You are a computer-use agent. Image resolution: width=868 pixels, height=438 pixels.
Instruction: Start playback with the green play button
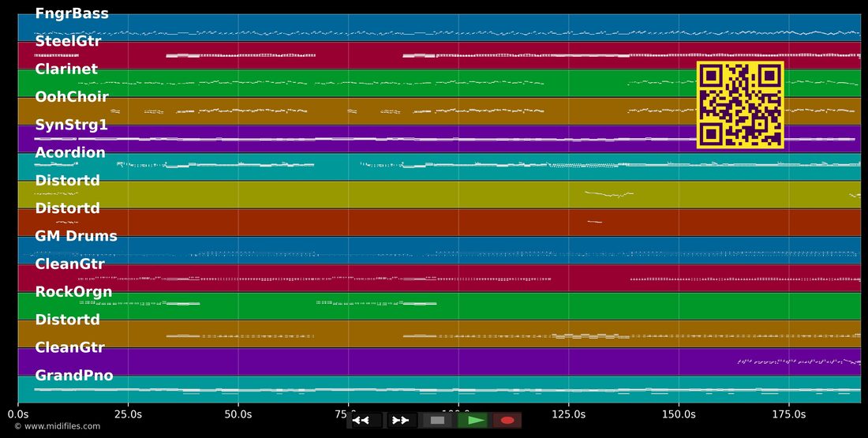point(473,421)
